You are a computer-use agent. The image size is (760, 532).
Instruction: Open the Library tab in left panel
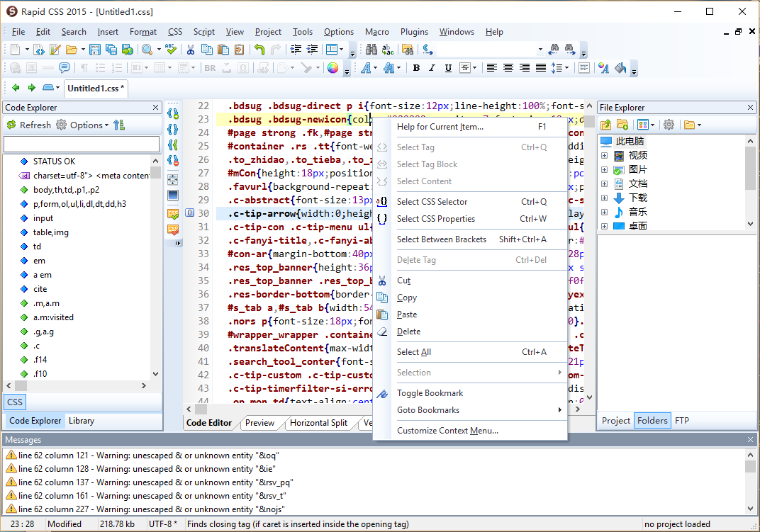tap(82, 421)
